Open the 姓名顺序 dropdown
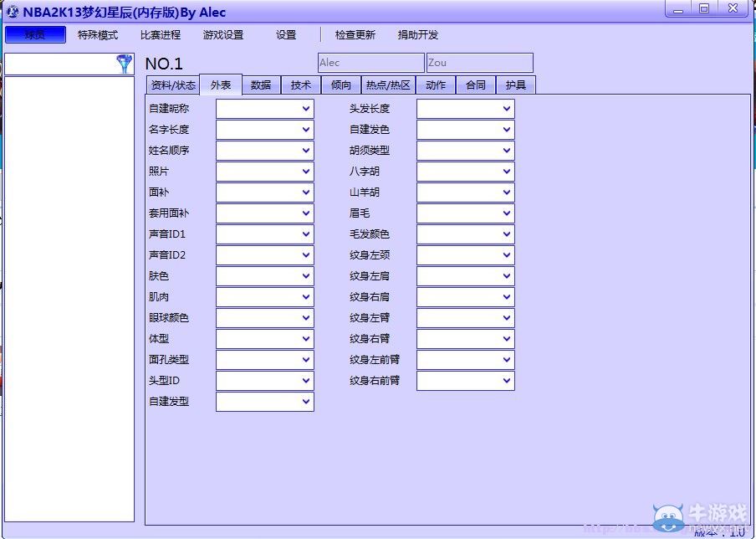 (x=265, y=151)
